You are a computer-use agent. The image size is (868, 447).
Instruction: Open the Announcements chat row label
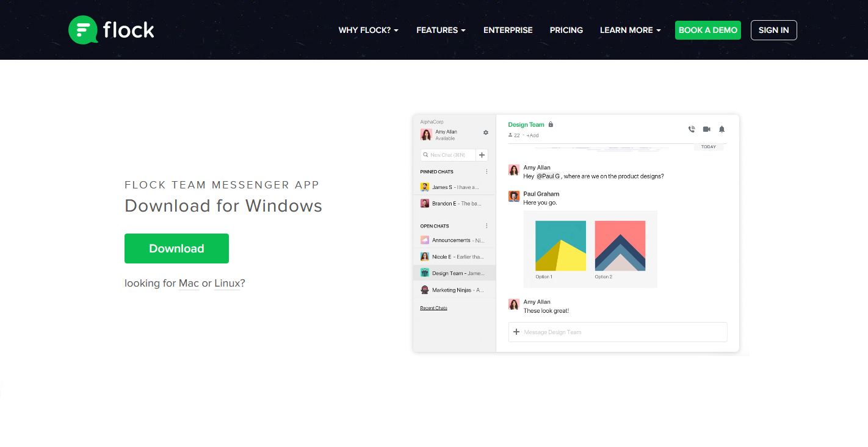pyautogui.click(x=451, y=240)
